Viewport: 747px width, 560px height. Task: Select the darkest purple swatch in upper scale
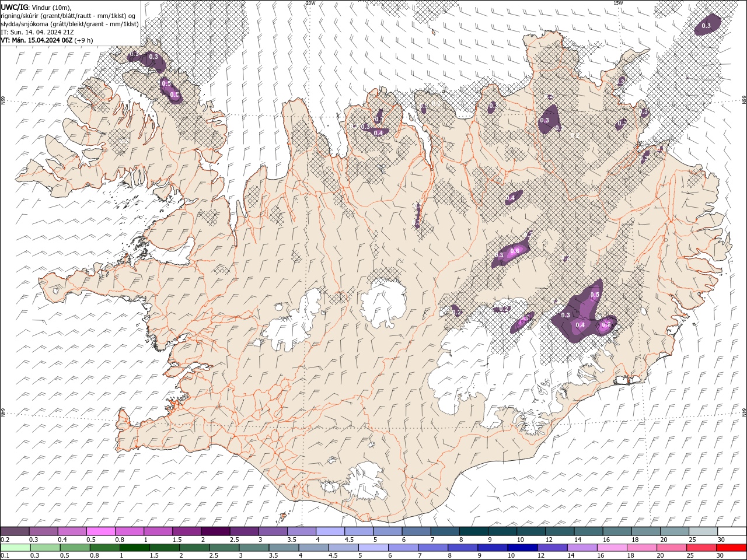tap(215, 531)
